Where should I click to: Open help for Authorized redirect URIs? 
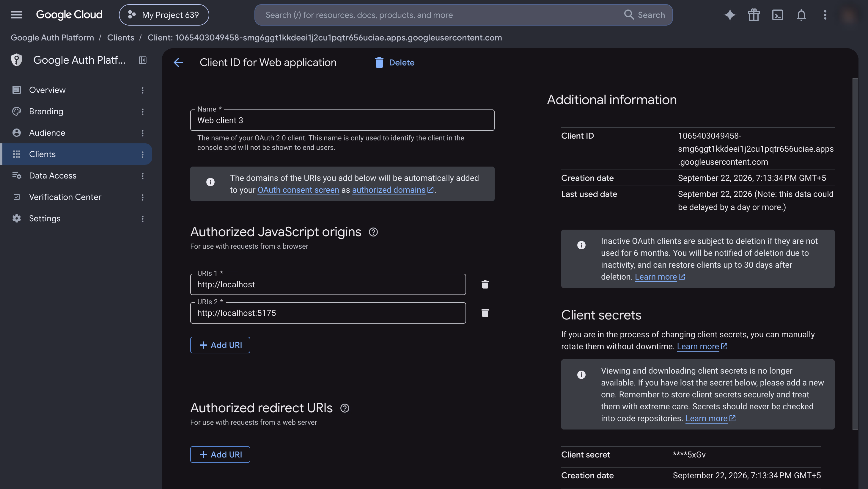pos(344,408)
